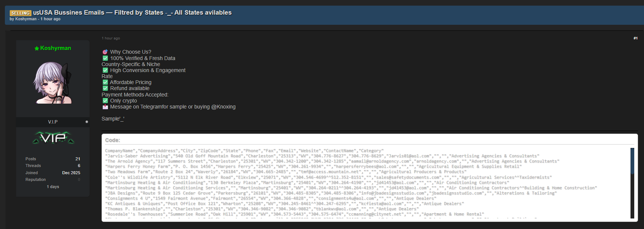Screen dimensions: 644x229
Task: Click the Threads count 6
Action: tap(79, 166)
